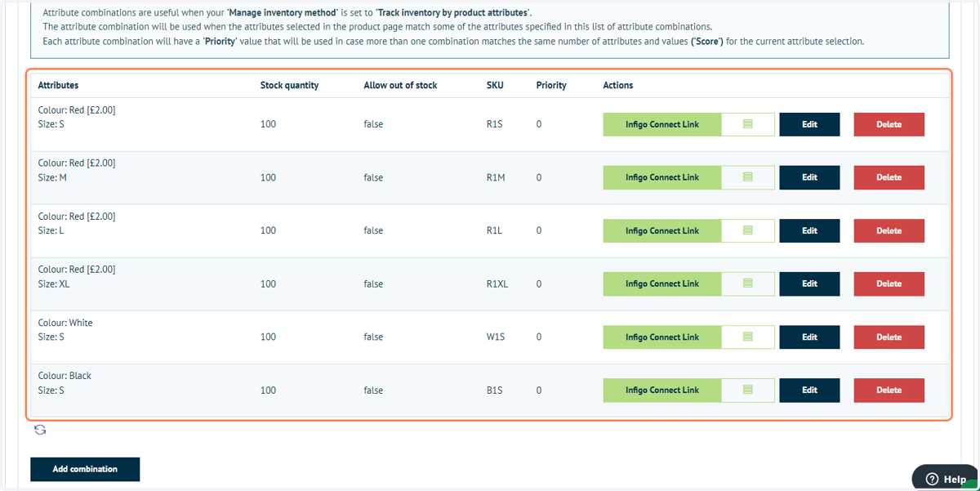
Task: Click Size: XL attribute text
Action: tap(54, 283)
